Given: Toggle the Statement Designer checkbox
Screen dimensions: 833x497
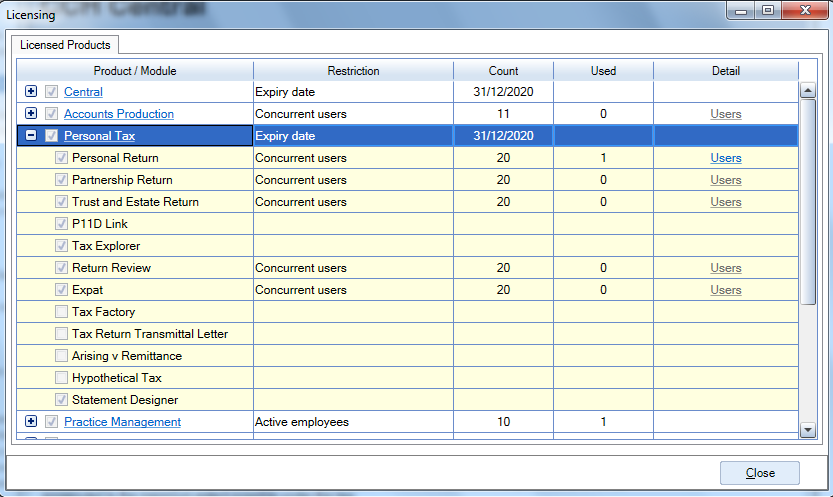Looking at the screenshot, I should [x=62, y=399].
